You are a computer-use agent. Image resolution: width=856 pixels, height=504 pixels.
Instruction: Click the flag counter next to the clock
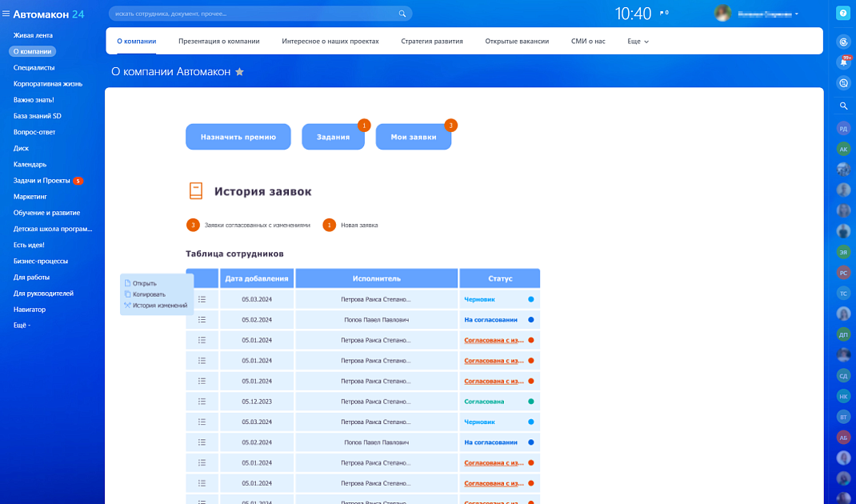[x=663, y=13]
